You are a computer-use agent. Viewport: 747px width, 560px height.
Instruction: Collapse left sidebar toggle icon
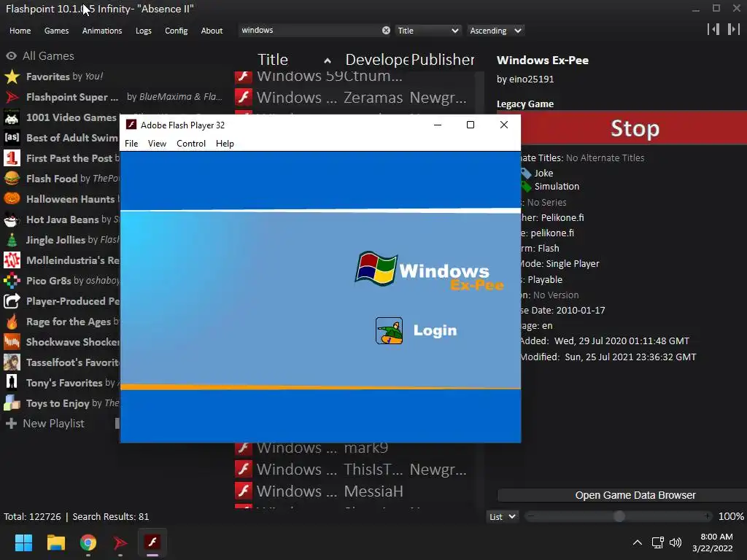tap(713, 29)
